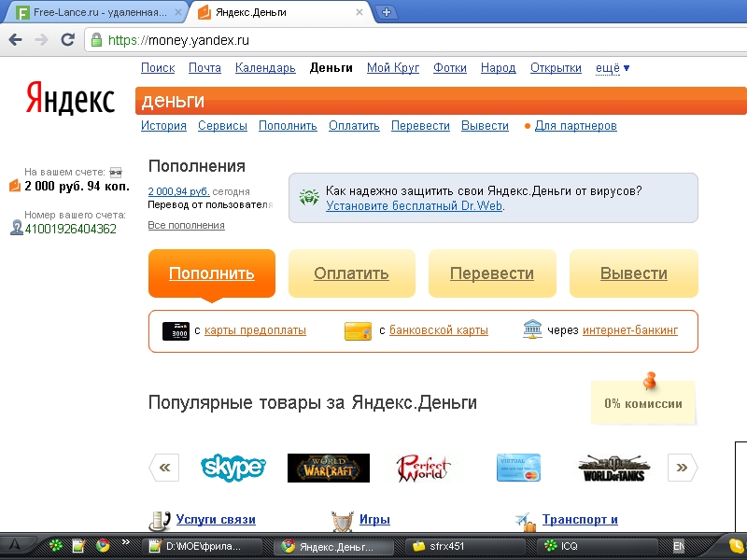The width and height of the screenshot is (747, 560).
Task: Click the account number 41001926404362
Action: tap(71, 229)
